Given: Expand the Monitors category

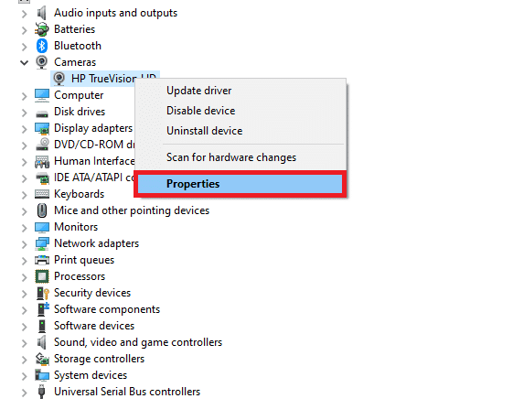Looking at the screenshot, I should coord(24,228).
